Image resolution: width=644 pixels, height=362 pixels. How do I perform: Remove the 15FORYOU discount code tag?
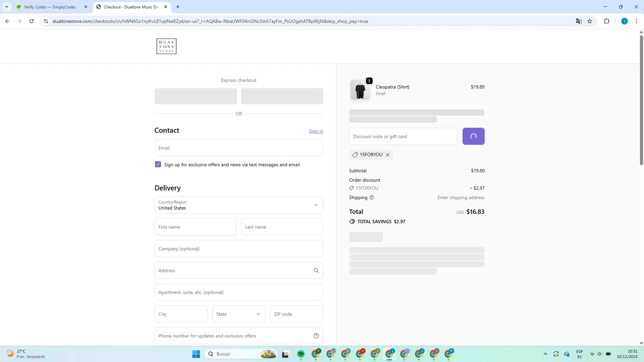[x=388, y=155]
